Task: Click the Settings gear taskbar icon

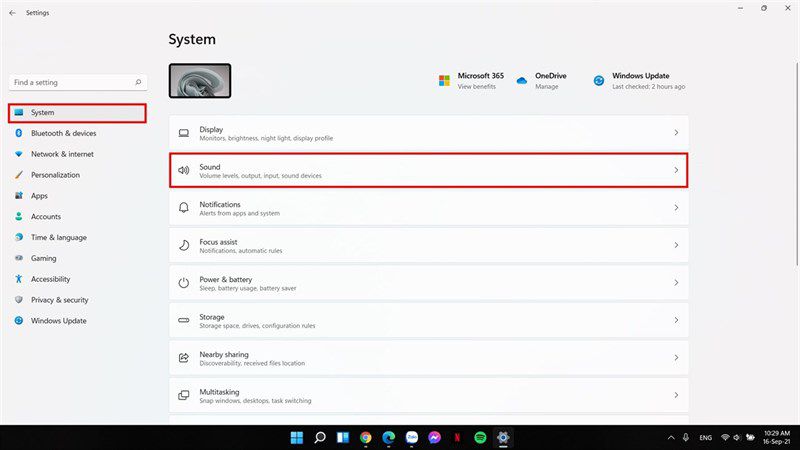Action: pos(503,437)
